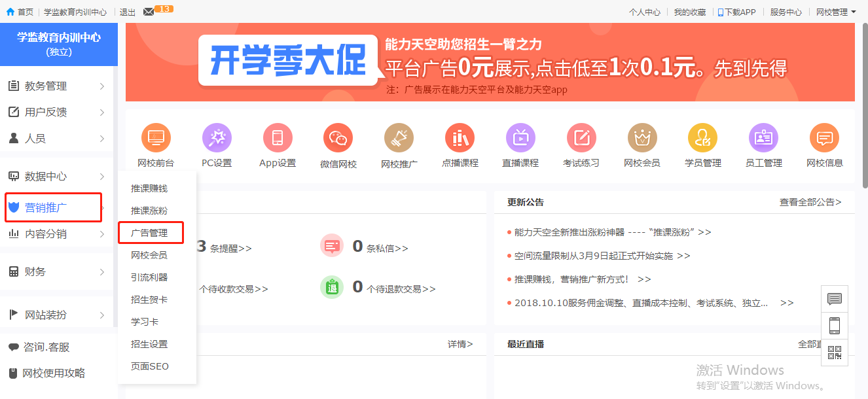Select 页面SEO submenu entry
868x399 pixels.
coord(150,366)
